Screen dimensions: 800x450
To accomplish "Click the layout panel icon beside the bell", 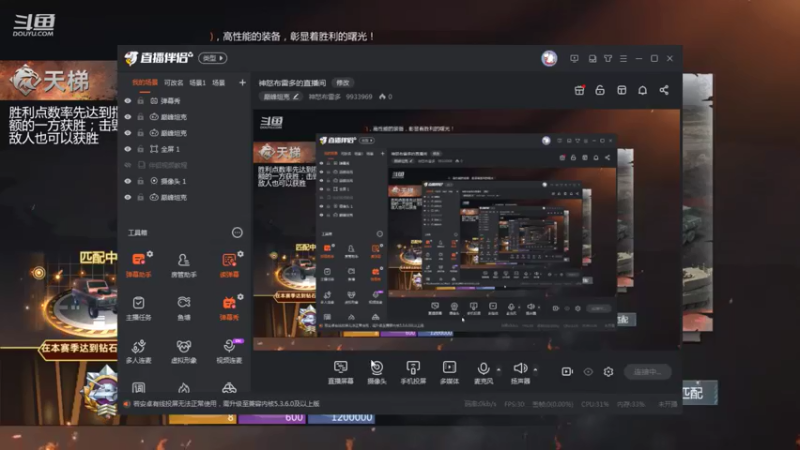I will tap(621, 90).
